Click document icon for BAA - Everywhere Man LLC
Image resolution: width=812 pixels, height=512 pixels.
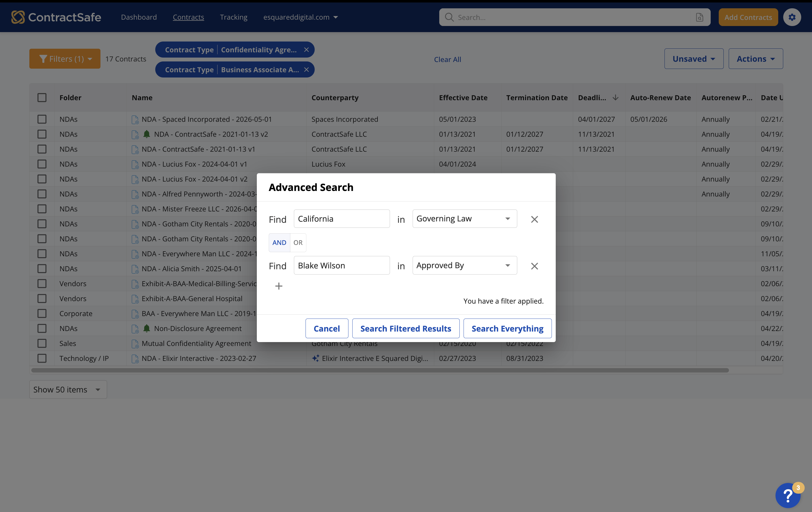pyautogui.click(x=135, y=314)
